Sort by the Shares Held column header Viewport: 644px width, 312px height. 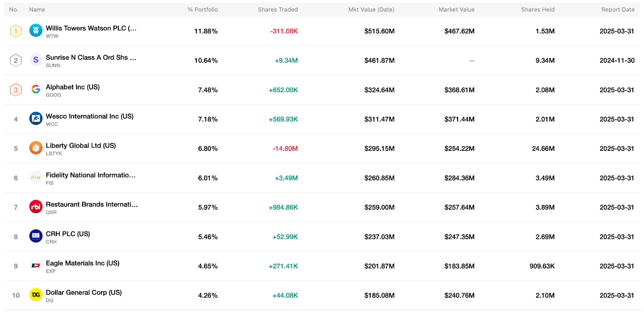coord(538,10)
